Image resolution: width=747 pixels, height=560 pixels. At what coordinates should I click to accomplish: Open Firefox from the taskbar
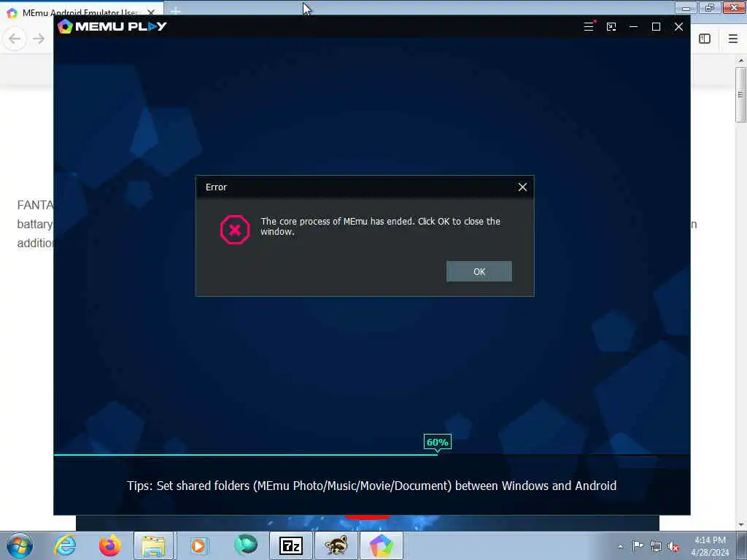tap(109, 545)
